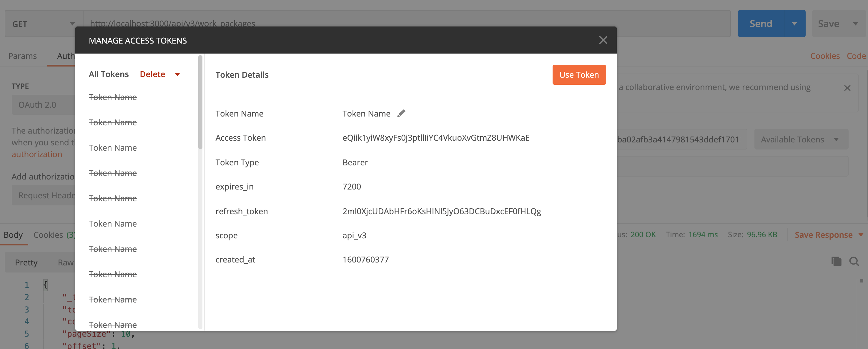Copy the response body to clipboard
Screen dimensions: 868x349
coord(836,261)
